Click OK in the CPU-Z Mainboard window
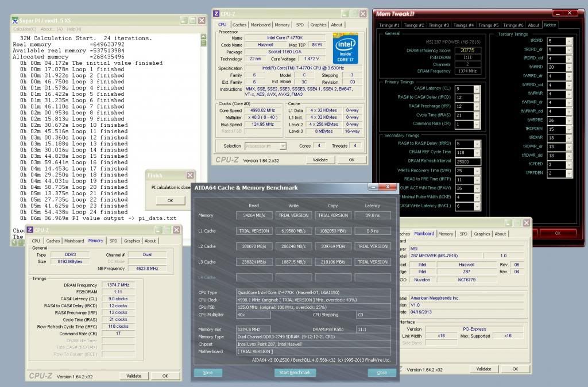 [515, 369]
